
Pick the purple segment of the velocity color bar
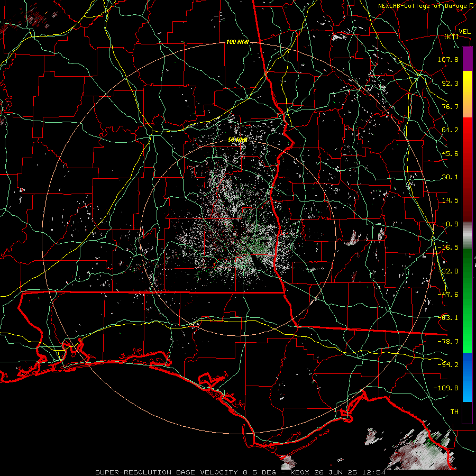467,59
